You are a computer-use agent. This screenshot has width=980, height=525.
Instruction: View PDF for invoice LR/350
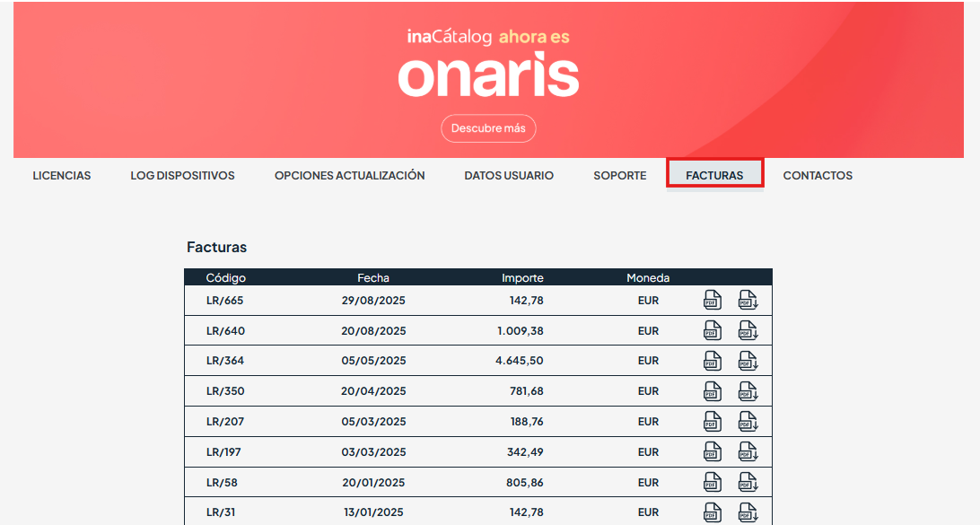point(713,391)
